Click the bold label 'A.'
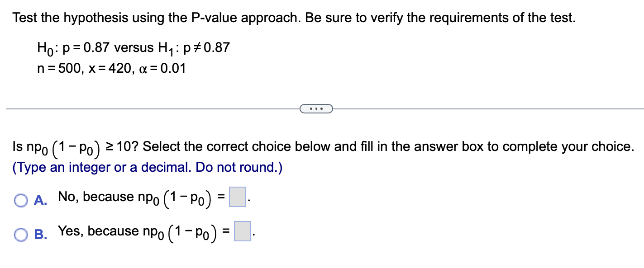This screenshot has height=268, width=644. (39, 200)
